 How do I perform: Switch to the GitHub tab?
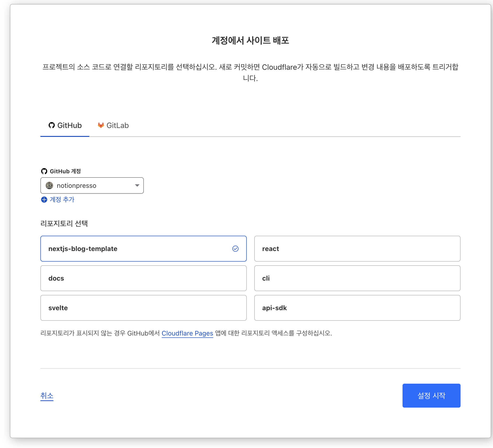(65, 126)
